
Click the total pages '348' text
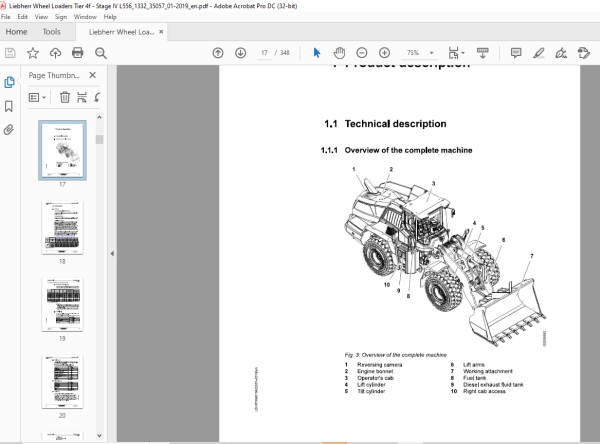click(x=284, y=53)
